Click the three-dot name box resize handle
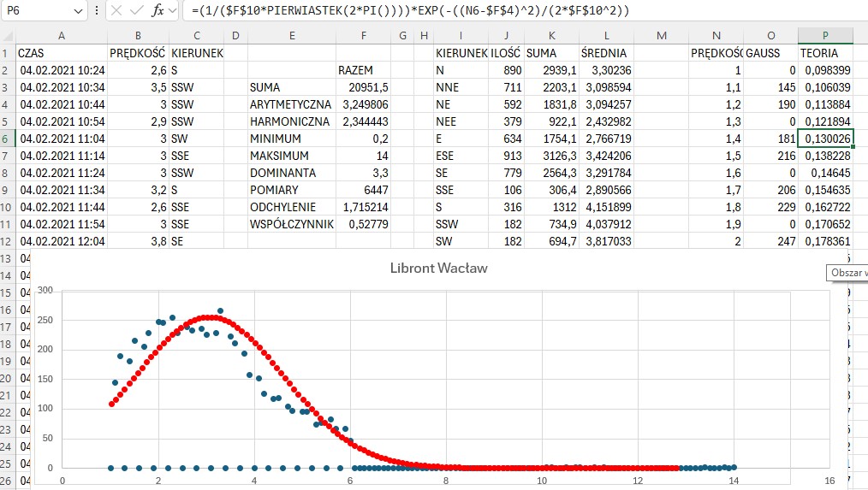Image resolution: width=868 pixels, height=490 pixels. pyautogui.click(x=96, y=11)
